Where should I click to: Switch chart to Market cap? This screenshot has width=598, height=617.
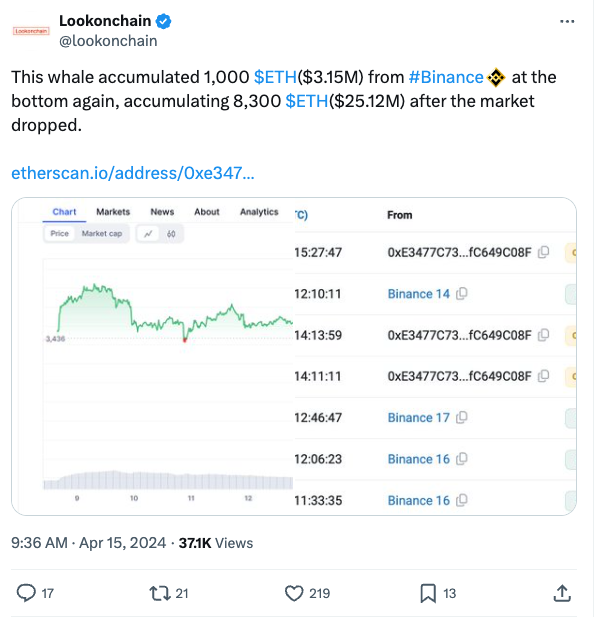tap(102, 234)
